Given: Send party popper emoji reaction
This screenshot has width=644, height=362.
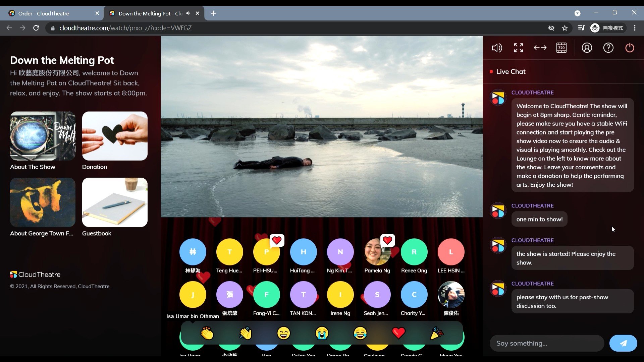Looking at the screenshot, I should 437,333.
